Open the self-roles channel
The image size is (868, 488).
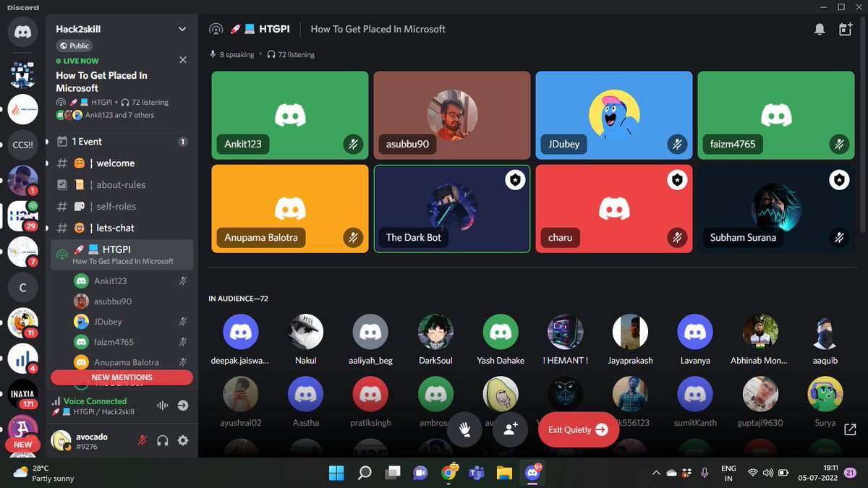coord(122,207)
